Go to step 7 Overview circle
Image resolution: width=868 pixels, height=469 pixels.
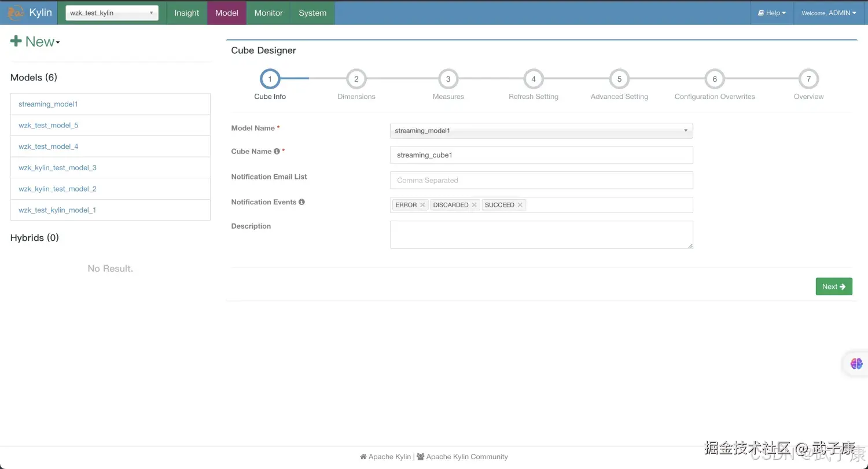click(x=808, y=79)
